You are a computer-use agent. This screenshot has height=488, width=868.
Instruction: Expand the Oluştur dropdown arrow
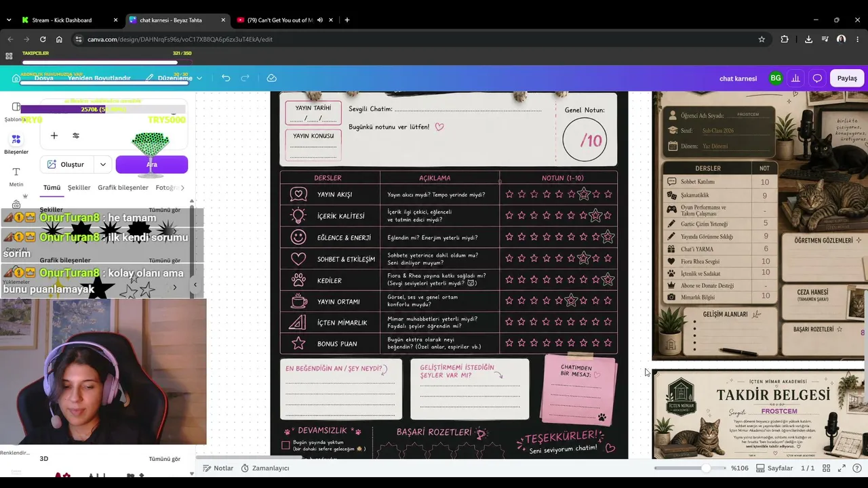tap(102, 164)
